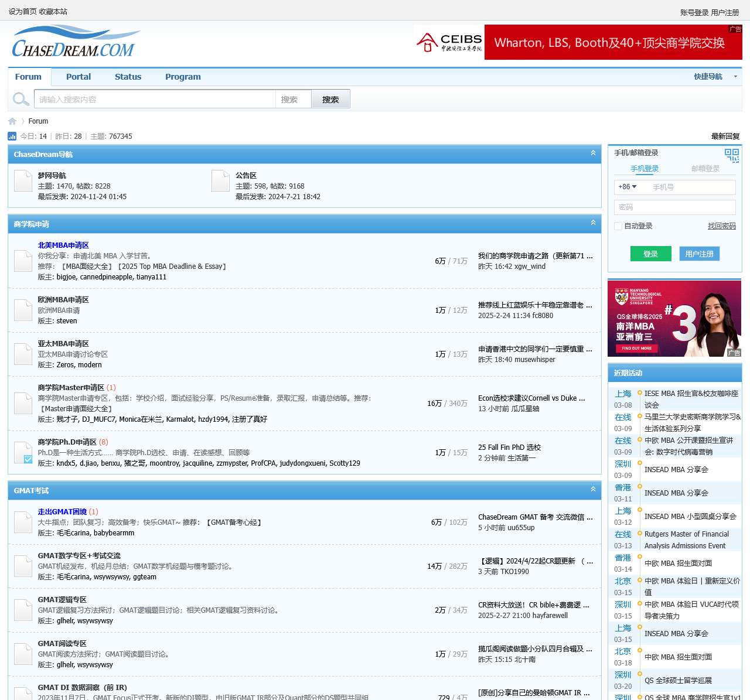
Task: Select the Forum navigation tab
Action: tap(28, 77)
